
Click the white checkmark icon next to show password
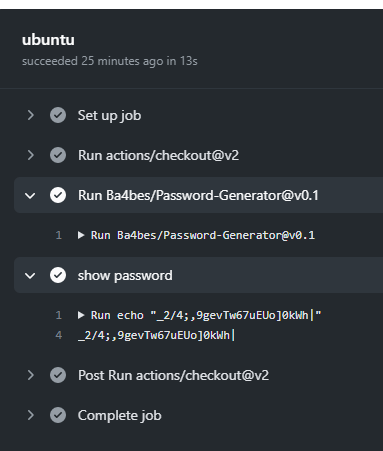(58, 275)
